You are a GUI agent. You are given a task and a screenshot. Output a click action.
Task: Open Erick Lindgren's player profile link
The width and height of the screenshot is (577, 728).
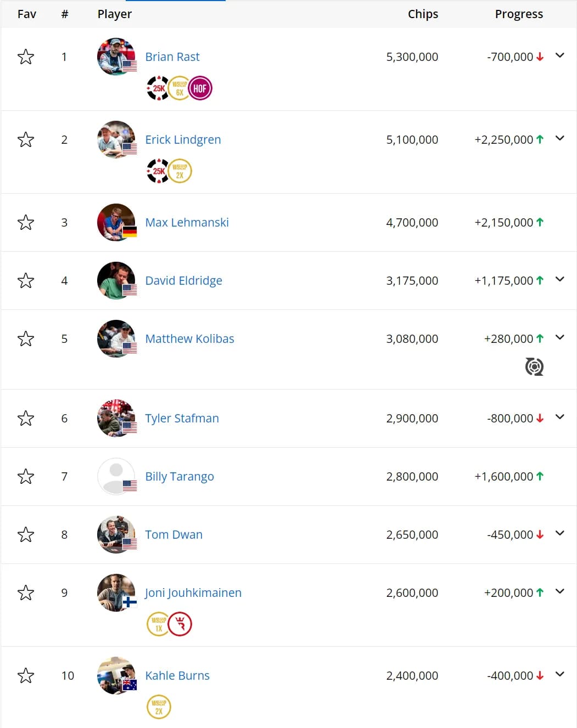coord(183,140)
